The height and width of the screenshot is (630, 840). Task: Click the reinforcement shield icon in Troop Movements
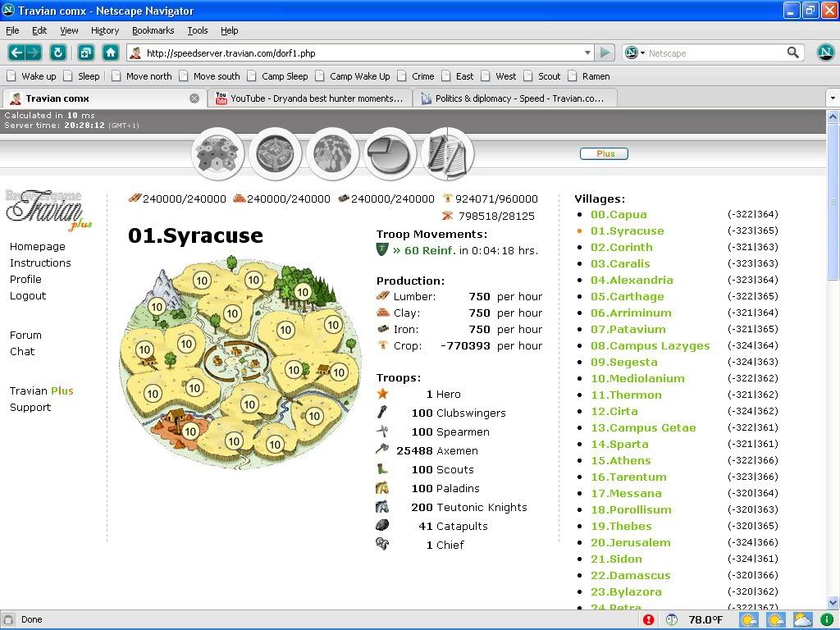tap(382, 249)
